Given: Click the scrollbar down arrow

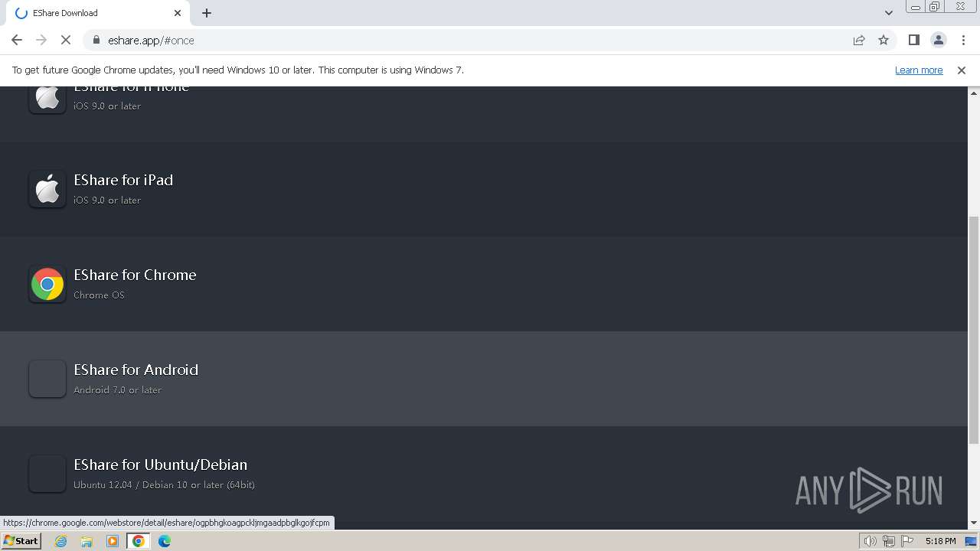Looking at the screenshot, I should (974, 523).
